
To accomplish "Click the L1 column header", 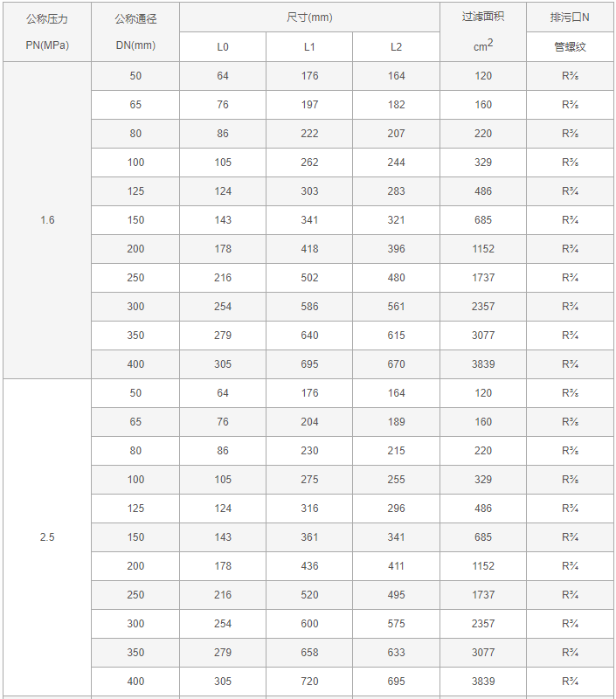I will (309, 47).
